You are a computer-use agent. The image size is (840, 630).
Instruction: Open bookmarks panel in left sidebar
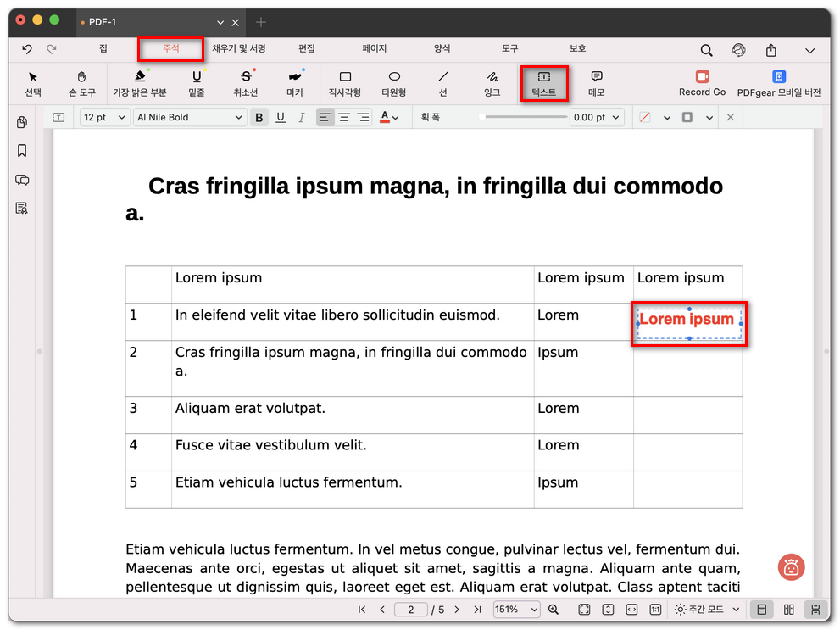coord(22,151)
